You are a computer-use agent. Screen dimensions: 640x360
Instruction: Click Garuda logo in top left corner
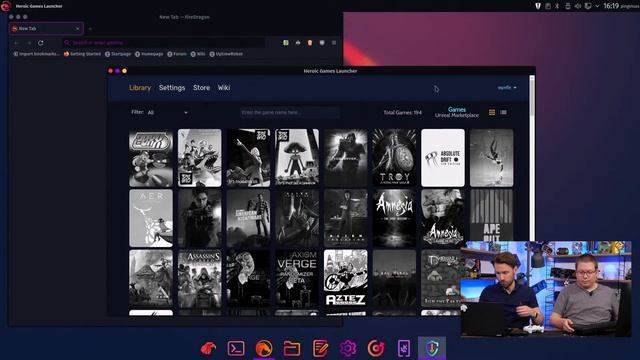pyautogui.click(x=6, y=6)
